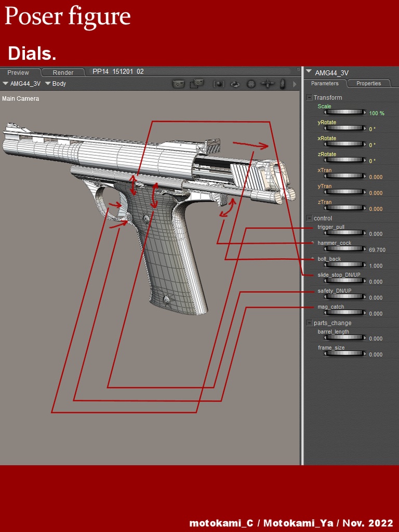Image resolution: width=399 pixels, height=532 pixels.
Task: Click the Main Camera label
Action: pyautogui.click(x=20, y=99)
